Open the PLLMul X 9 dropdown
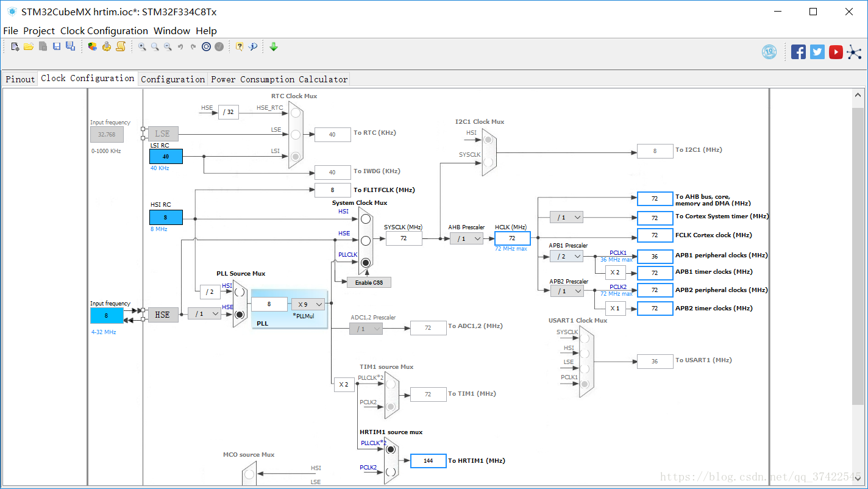Image resolution: width=868 pixels, height=489 pixels. 308,304
